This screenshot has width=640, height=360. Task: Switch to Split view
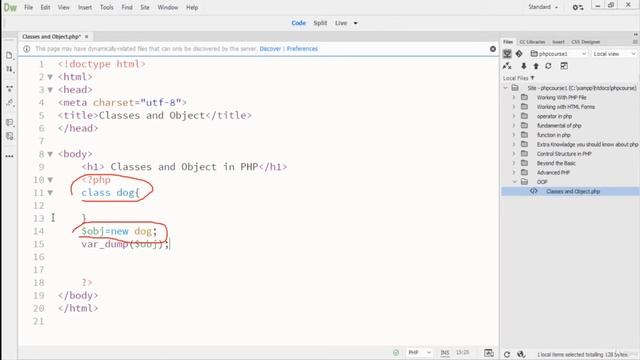click(x=320, y=23)
